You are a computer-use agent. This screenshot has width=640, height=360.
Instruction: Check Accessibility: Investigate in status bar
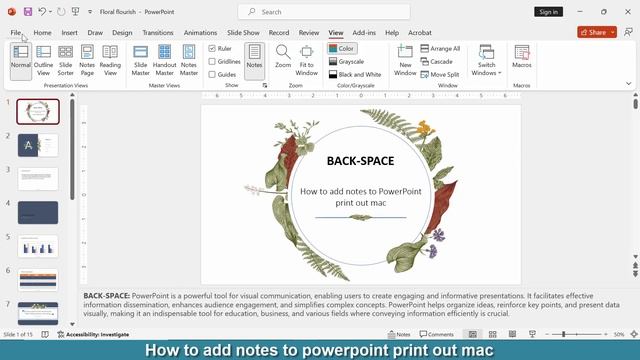coord(93,334)
